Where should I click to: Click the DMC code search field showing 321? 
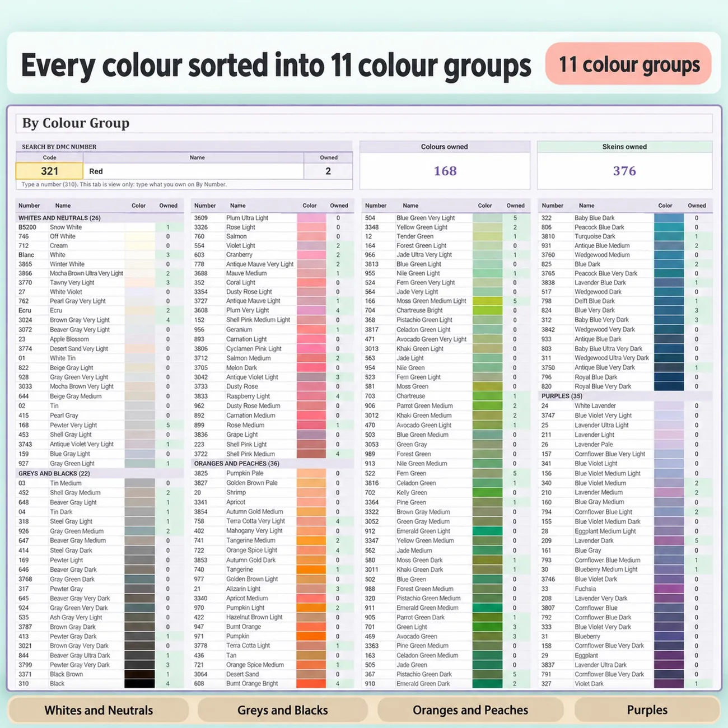coord(49,171)
